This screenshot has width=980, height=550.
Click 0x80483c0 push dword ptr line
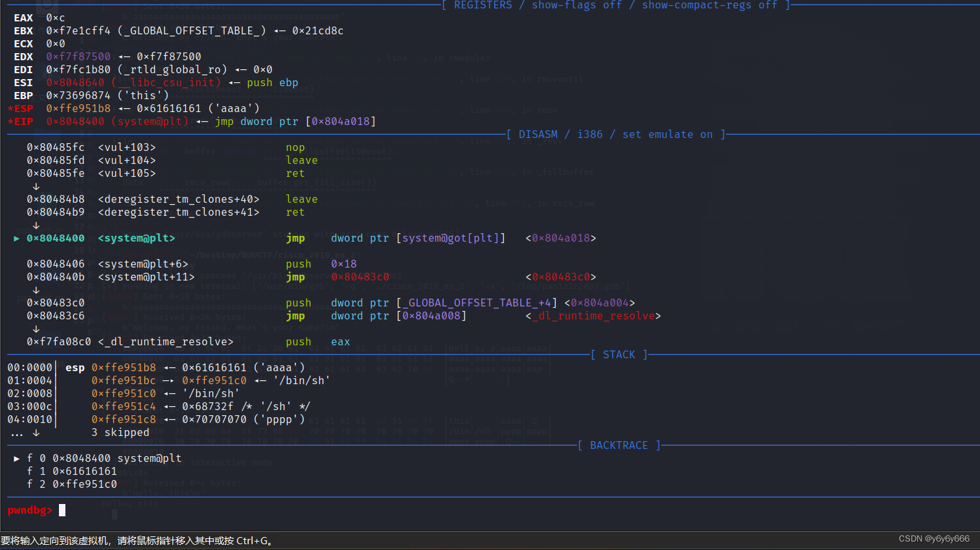point(331,303)
